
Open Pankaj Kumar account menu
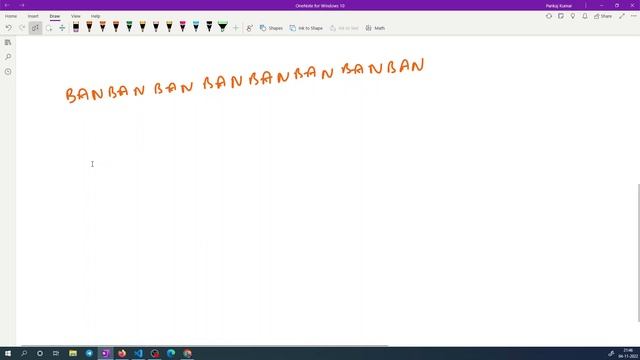pos(558,6)
